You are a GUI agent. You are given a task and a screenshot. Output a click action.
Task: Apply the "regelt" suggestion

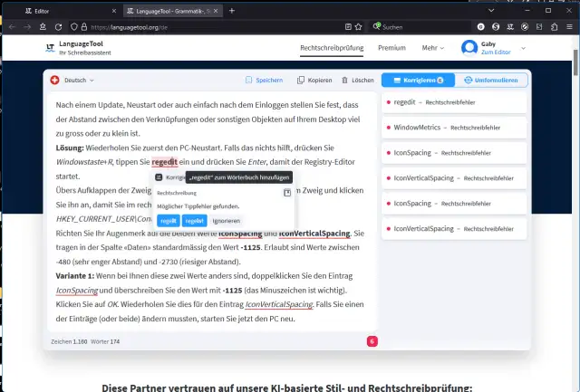click(x=168, y=220)
